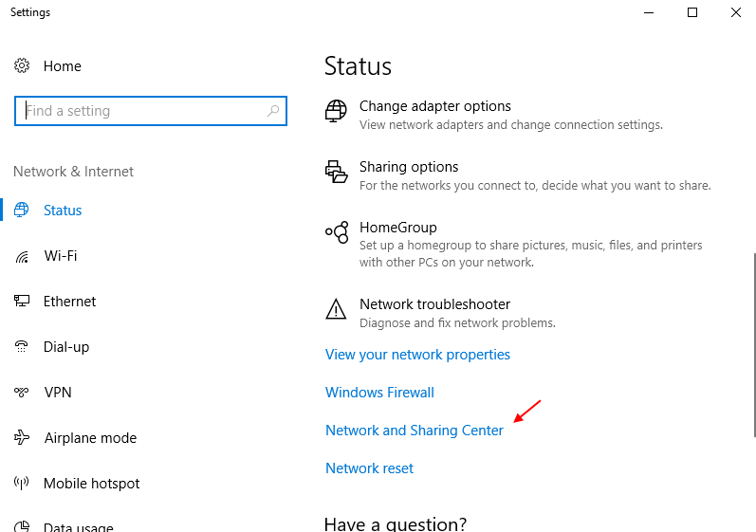Click the Wi-Fi signal icon
This screenshot has width=756, height=532.
click(x=22, y=256)
